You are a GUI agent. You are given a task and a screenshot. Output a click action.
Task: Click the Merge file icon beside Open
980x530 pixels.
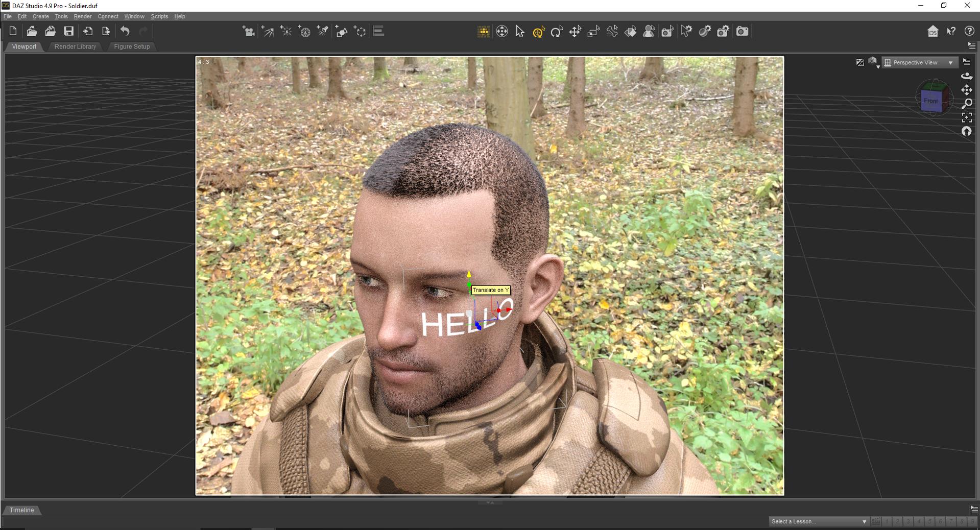tap(50, 31)
